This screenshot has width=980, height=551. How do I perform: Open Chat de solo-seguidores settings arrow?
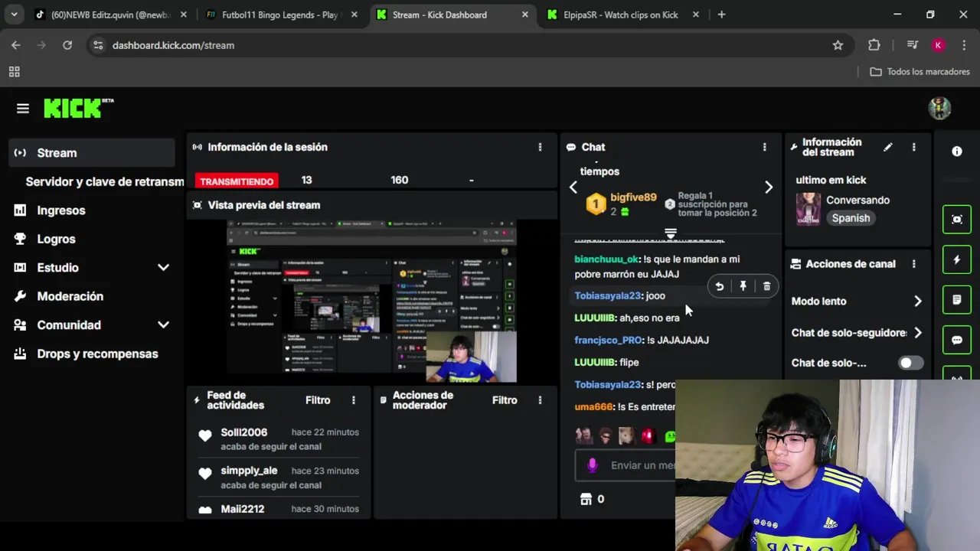click(918, 333)
